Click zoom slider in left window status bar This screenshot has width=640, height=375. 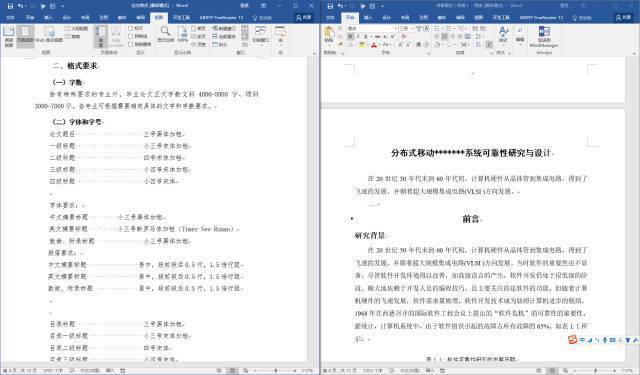pyautogui.click(x=275, y=371)
